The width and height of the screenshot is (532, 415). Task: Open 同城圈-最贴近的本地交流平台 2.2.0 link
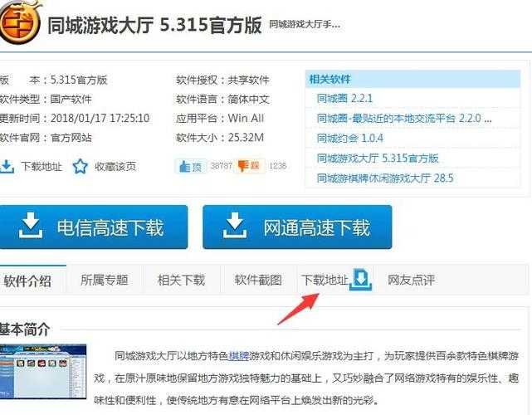point(404,119)
